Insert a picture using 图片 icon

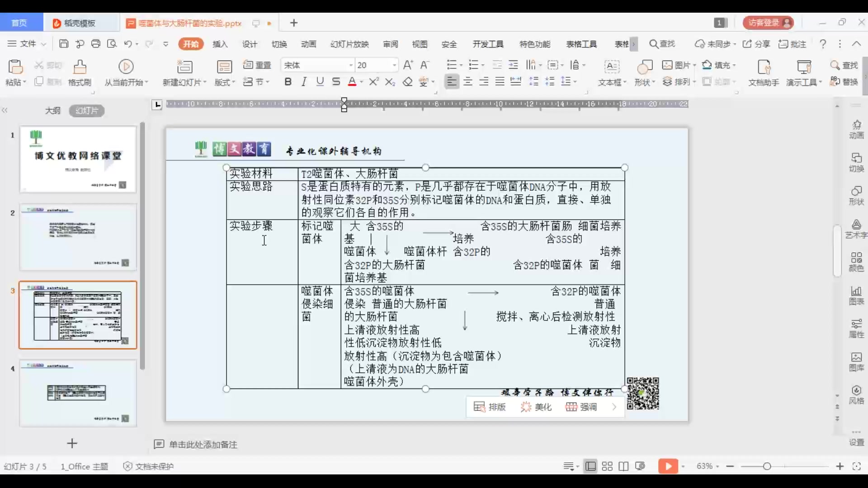pyautogui.click(x=678, y=66)
